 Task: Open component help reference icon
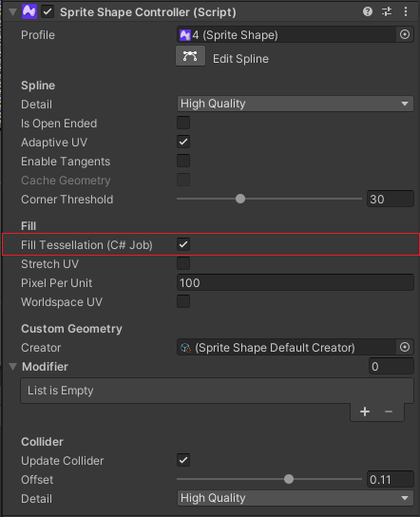pos(368,11)
